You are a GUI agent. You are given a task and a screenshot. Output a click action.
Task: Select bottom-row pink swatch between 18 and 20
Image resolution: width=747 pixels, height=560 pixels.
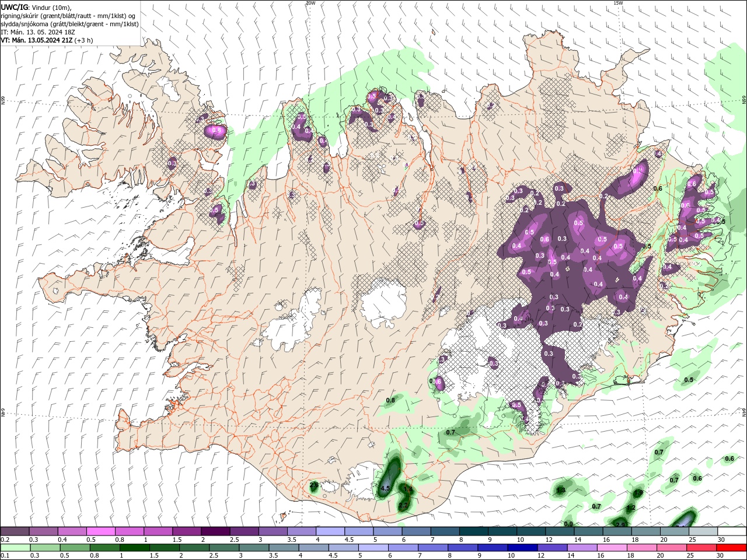[x=641, y=548]
